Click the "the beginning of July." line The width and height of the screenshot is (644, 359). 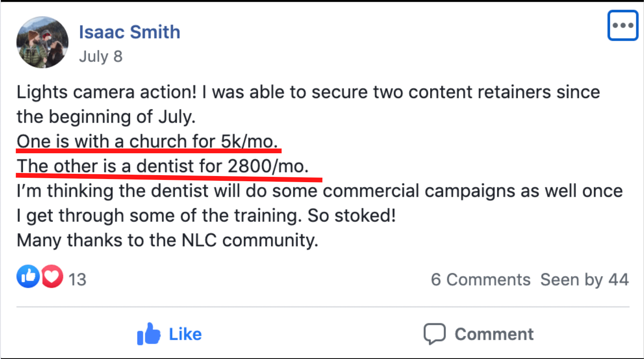[106, 117]
